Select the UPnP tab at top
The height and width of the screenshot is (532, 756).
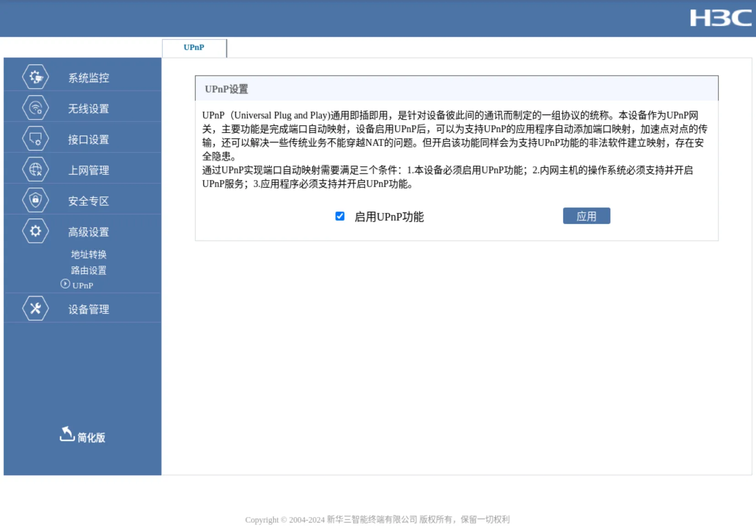194,47
